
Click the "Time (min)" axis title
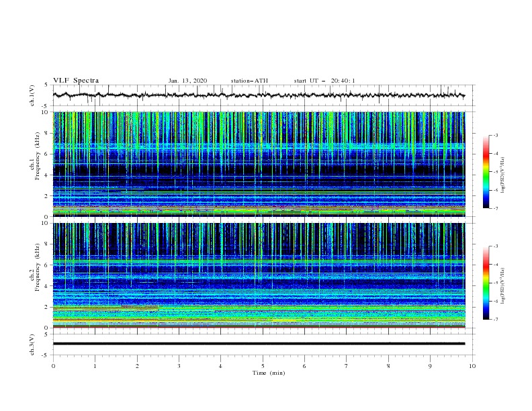point(269,373)
